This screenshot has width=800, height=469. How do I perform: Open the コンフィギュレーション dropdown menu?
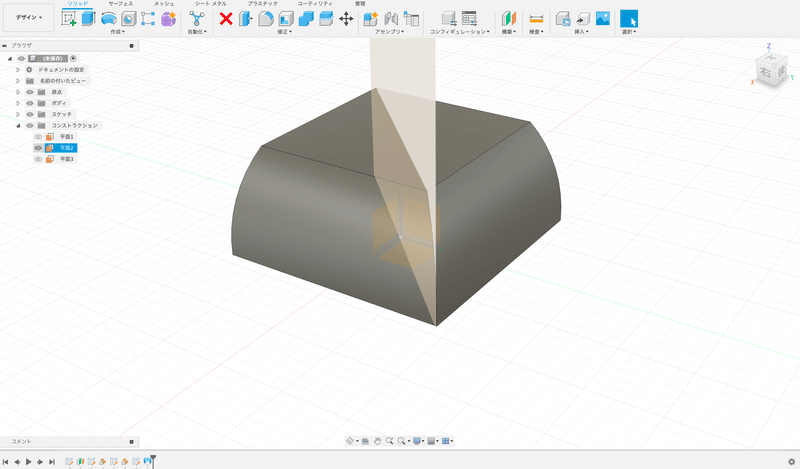[x=459, y=32]
